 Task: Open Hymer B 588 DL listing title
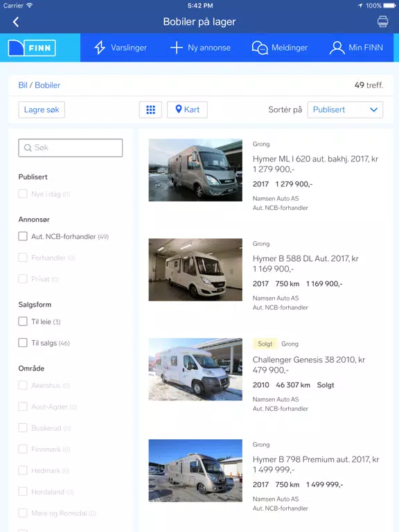(305, 264)
